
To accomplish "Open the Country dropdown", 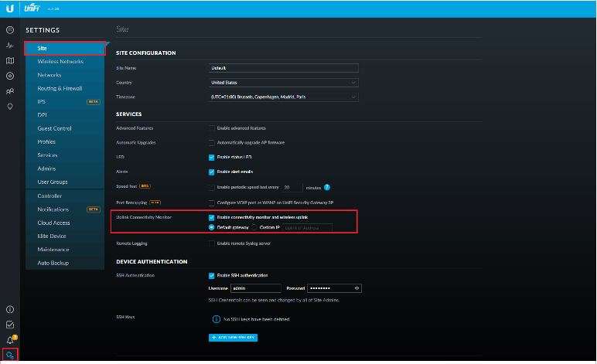I will [x=284, y=82].
